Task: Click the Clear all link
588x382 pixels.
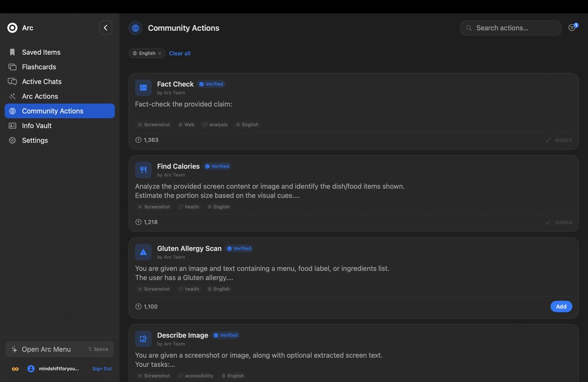Action: coord(180,53)
